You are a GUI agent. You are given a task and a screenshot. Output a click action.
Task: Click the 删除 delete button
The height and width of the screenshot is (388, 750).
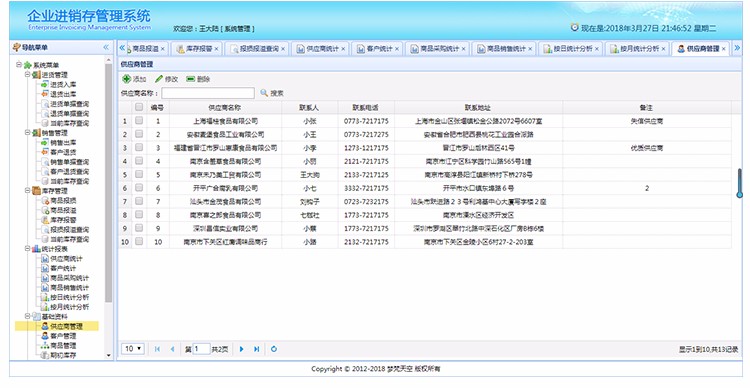199,79
